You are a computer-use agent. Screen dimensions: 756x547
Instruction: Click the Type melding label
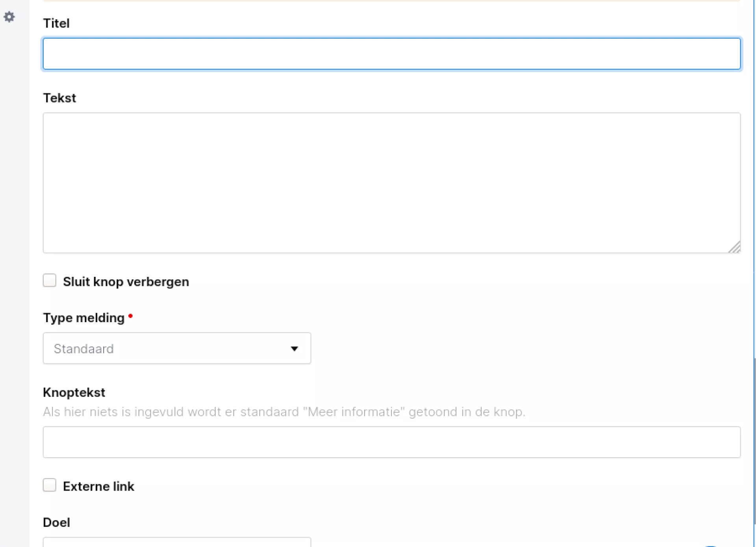point(83,318)
